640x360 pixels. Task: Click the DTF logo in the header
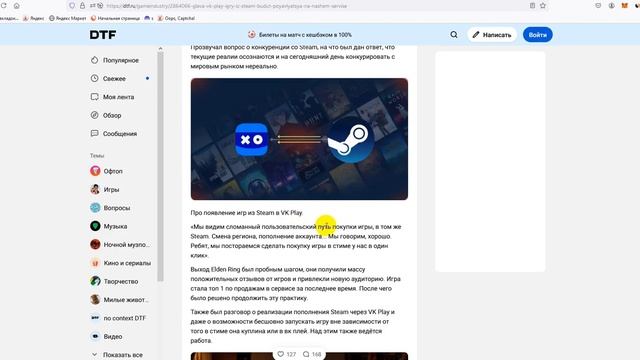(103, 35)
